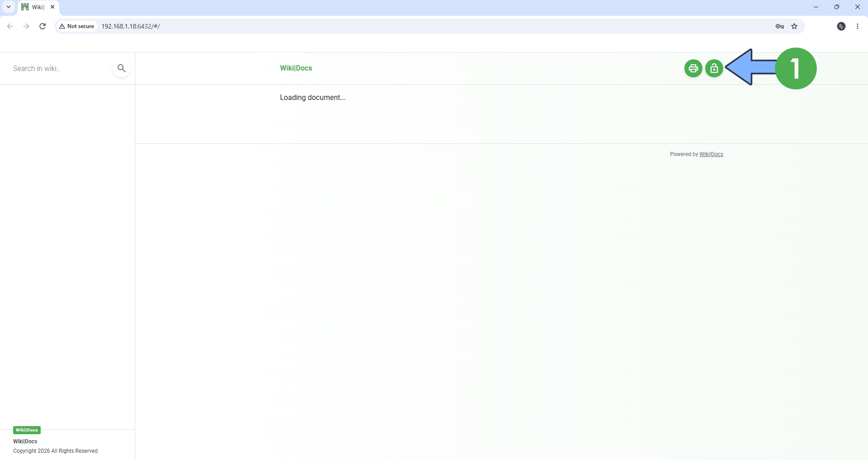Click the green Wiki|Docs badge in sidebar footer
The width and height of the screenshot is (868, 460).
pos(27,430)
